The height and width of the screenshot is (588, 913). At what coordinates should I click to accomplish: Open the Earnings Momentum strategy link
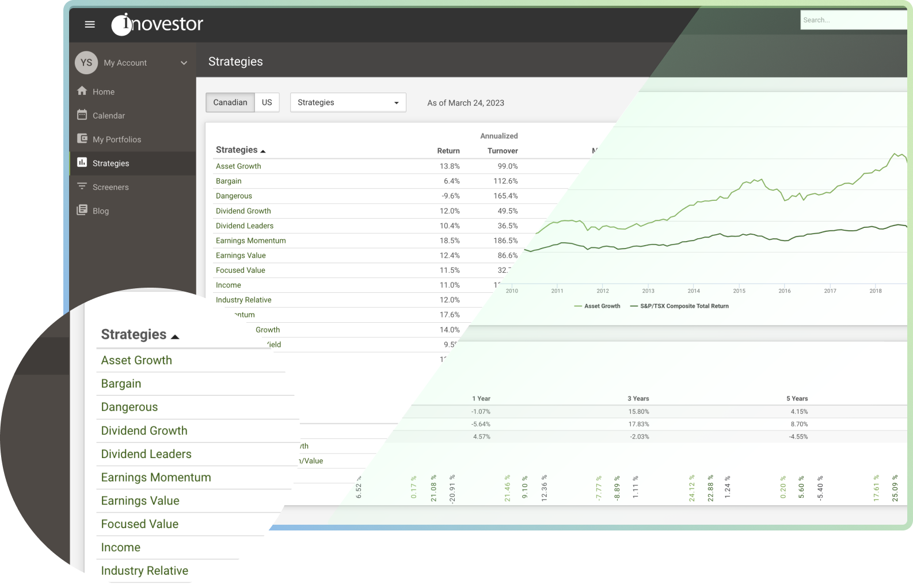click(x=251, y=241)
